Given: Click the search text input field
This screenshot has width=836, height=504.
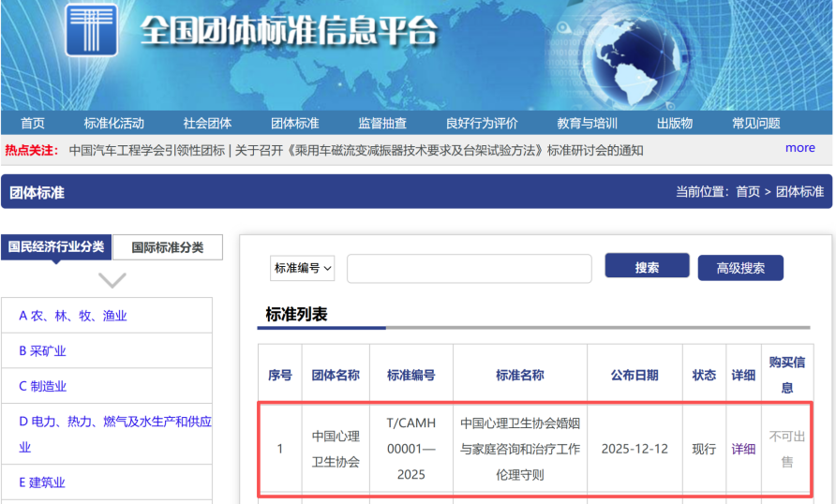Looking at the screenshot, I should (x=470, y=269).
